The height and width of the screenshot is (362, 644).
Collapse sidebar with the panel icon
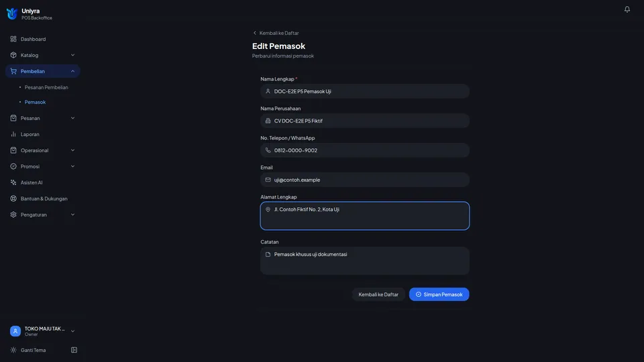click(x=74, y=350)
